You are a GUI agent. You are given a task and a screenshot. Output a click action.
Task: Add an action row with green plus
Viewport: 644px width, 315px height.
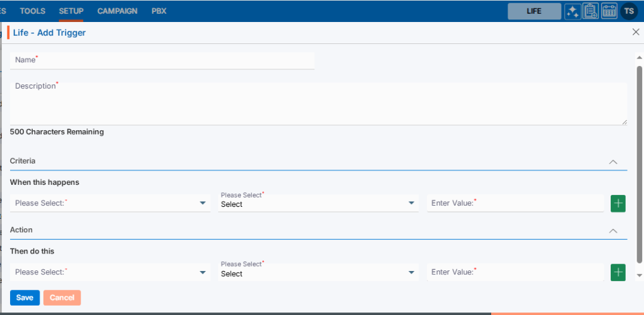point(618,272)
